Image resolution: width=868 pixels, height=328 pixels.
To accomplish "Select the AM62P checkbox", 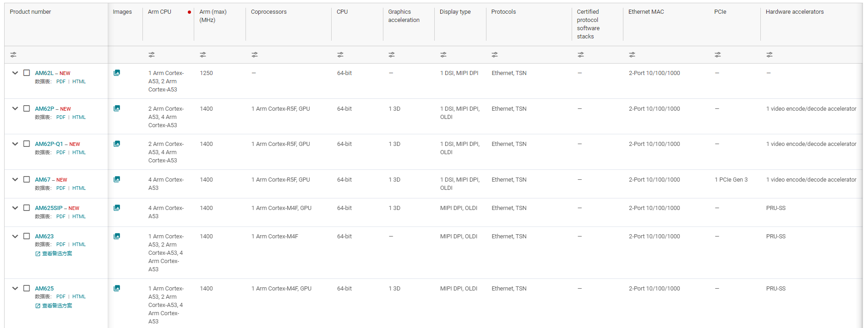I will (27, 108).
